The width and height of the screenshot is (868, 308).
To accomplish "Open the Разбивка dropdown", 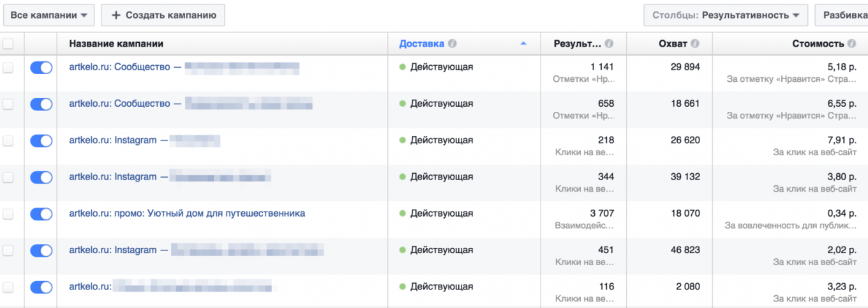I will click(844, 15).
